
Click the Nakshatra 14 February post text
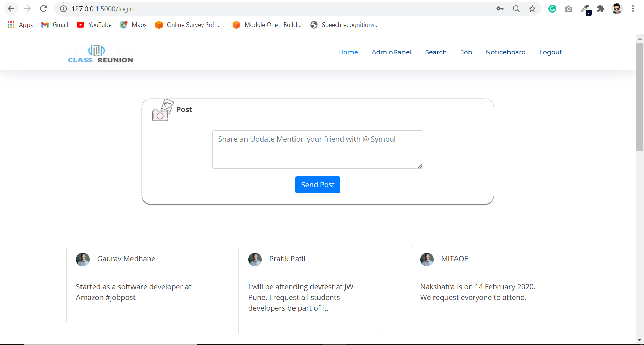478,292
